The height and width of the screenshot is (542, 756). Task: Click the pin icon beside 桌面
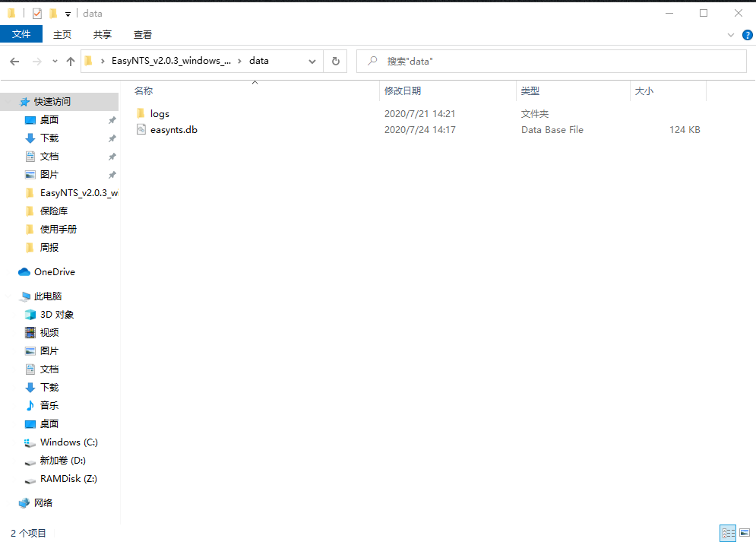pos(112,120)
